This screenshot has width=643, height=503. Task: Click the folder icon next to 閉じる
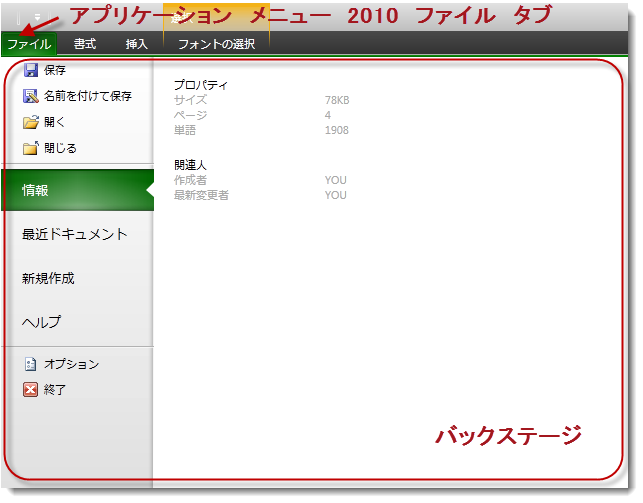[x=31, y=148]
